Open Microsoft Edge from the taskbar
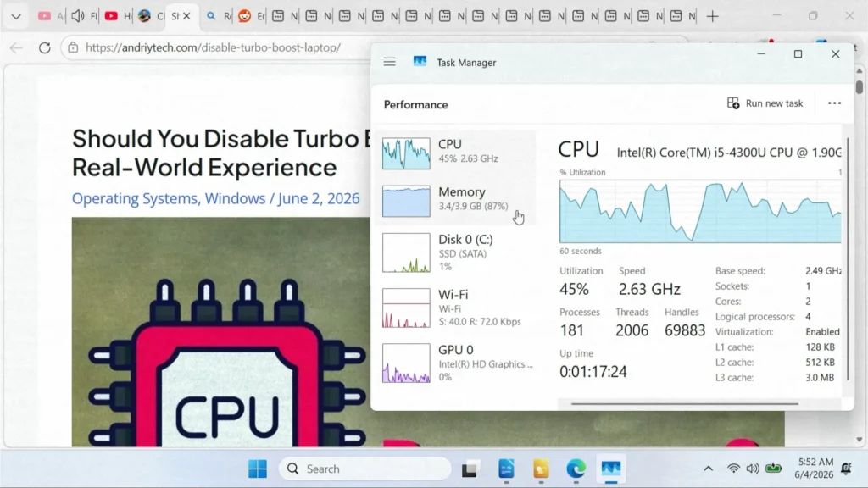 (576, 469)
